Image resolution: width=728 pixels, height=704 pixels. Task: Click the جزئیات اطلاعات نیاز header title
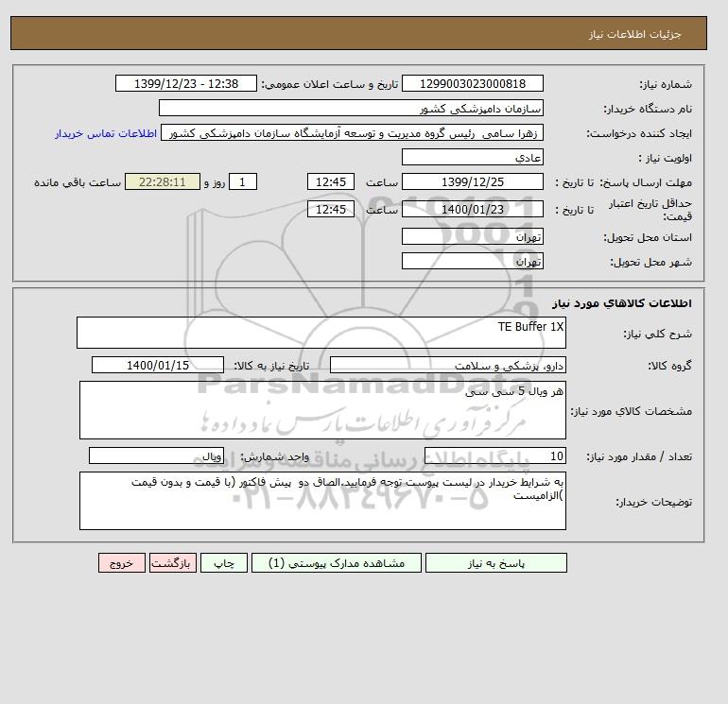click(x=634, y=34)
